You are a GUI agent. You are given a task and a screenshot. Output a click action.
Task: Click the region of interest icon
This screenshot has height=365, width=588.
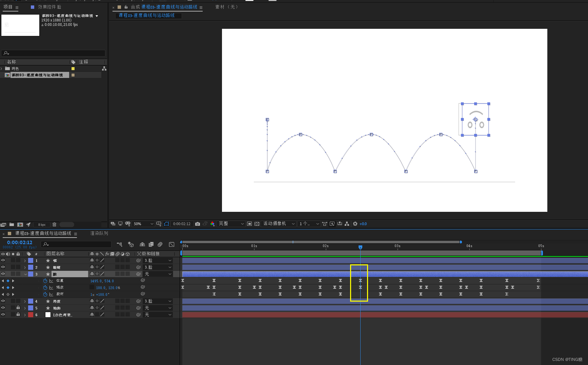249,224
